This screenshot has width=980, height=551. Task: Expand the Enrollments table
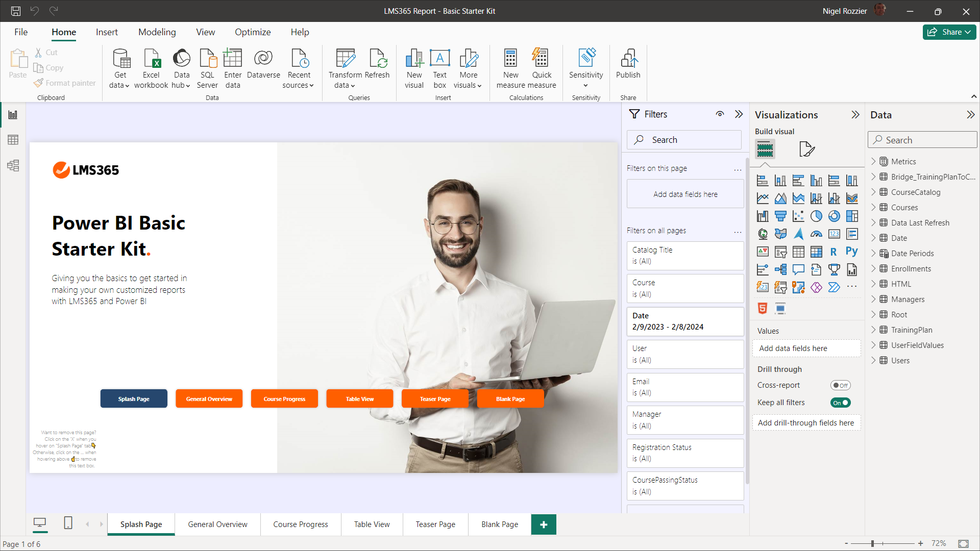click(873, 269)
